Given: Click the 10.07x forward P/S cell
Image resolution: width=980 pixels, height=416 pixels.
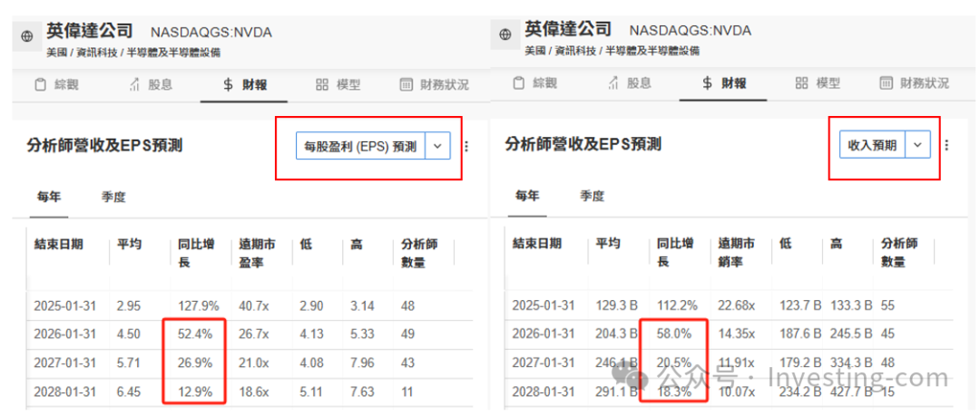Looking at the screenshot, I should (x=736, y=393).
